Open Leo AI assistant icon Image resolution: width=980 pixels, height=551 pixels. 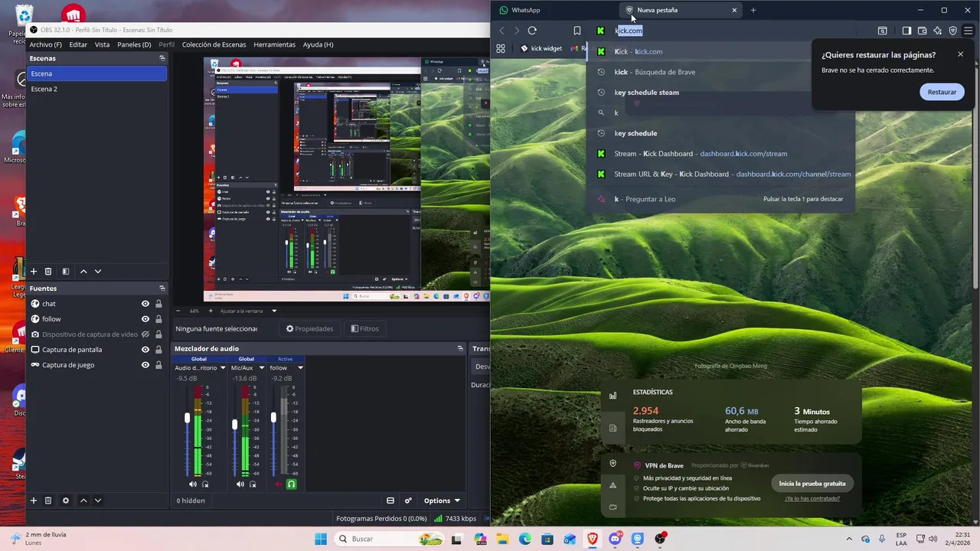(x=937, y=31)
